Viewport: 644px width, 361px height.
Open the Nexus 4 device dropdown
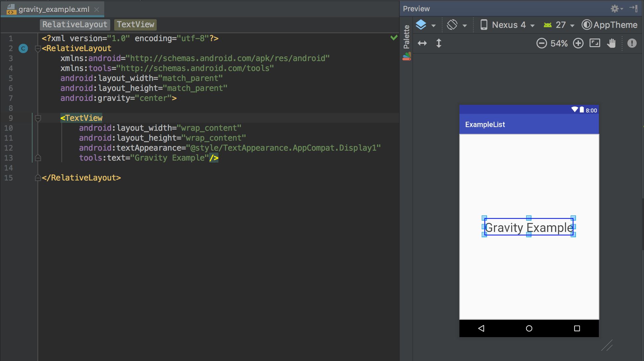tap(508, 25)
